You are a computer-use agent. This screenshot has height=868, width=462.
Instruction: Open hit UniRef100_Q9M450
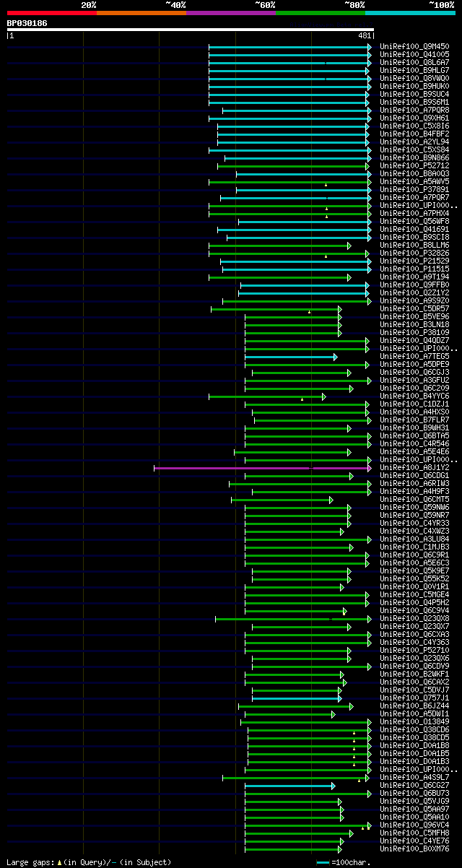tap(414, 46)
